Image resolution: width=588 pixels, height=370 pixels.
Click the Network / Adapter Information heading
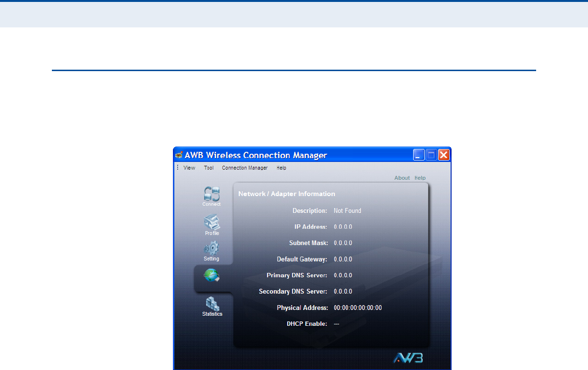coord(287,194)
